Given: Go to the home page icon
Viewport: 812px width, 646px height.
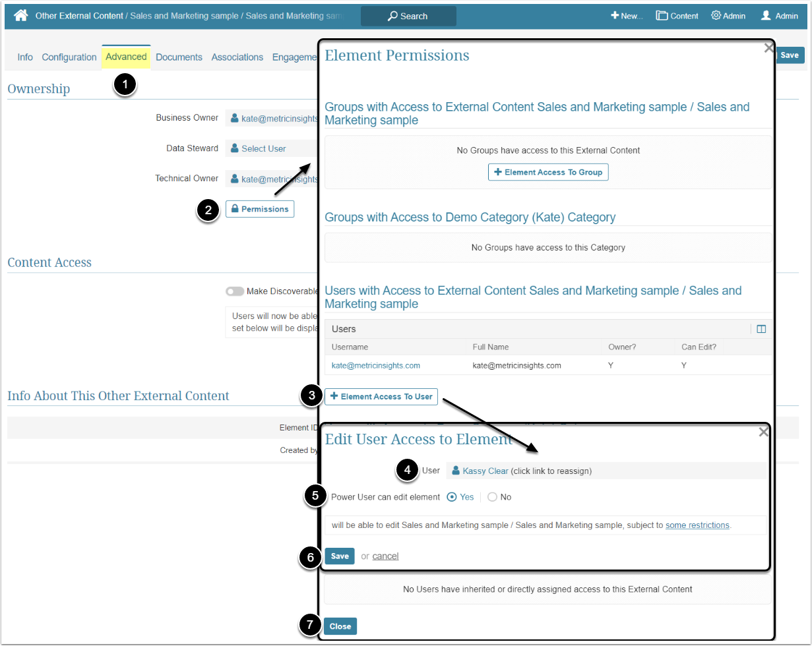Looking at the screenshot, I should [x=21, y=15].
